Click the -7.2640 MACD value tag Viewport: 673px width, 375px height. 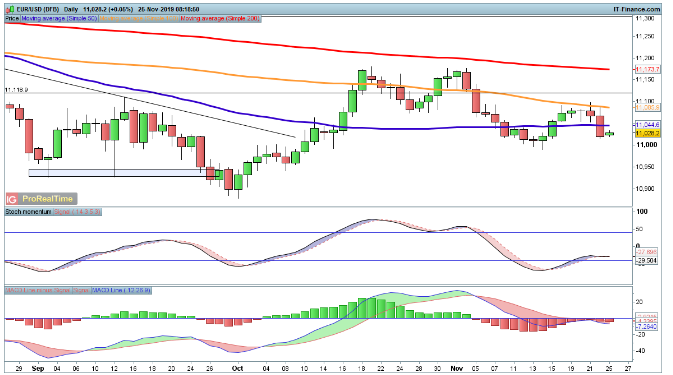tap(646, 327)
